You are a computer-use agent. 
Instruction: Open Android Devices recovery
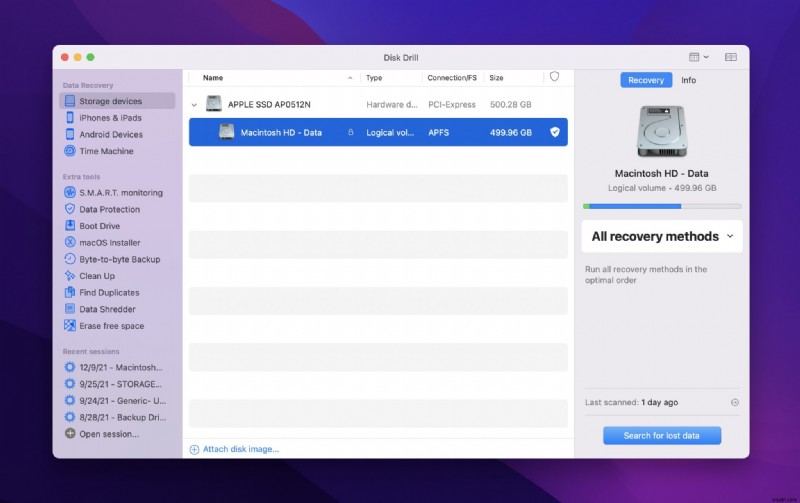click(111, 135)
